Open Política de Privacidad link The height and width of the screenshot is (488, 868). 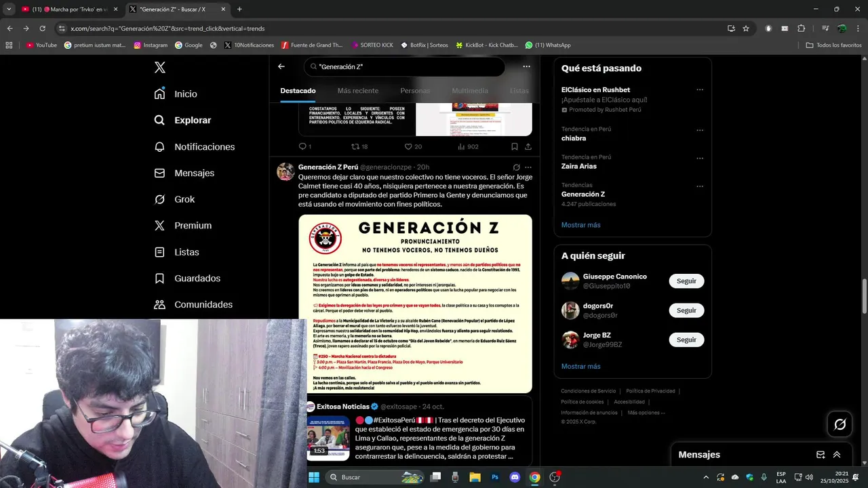tap(650, 391)
